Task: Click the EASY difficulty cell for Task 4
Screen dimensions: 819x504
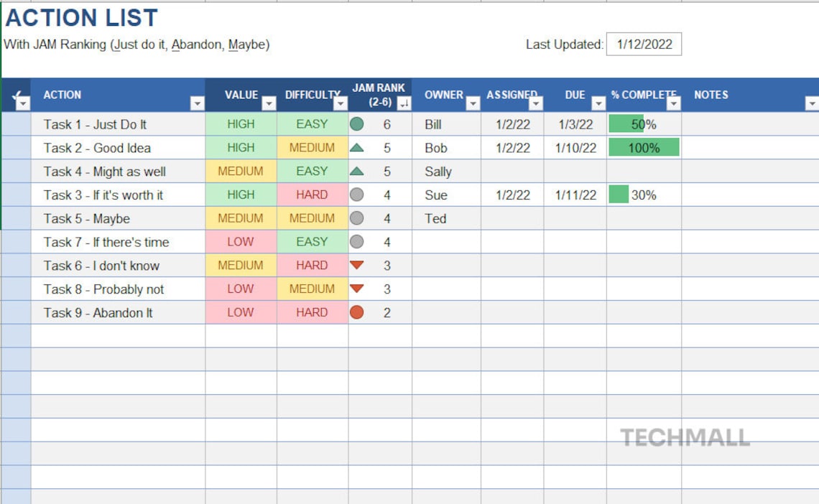Action: tap(313, 171)
